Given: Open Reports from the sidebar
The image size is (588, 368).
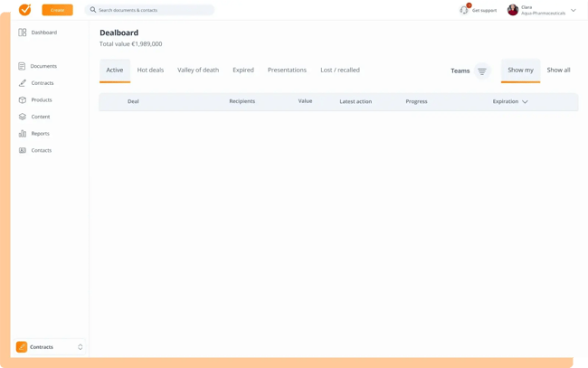Looking at the screenshot, I should tap(40, 134).
